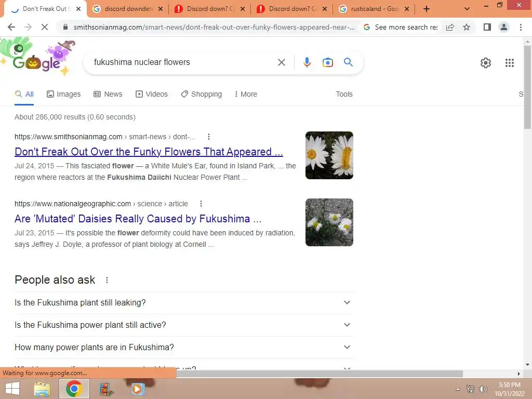Switch to the Videos search tab

[x=151, y=95]
